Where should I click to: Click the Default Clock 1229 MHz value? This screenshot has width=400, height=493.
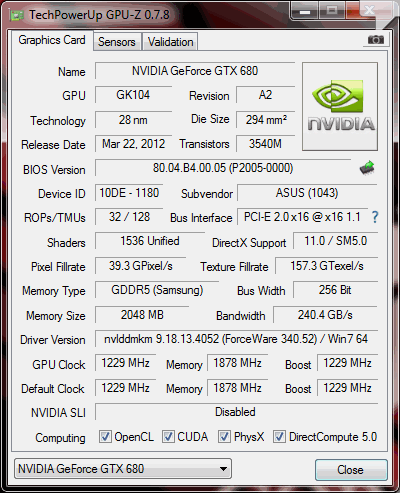tap(125, 388)
